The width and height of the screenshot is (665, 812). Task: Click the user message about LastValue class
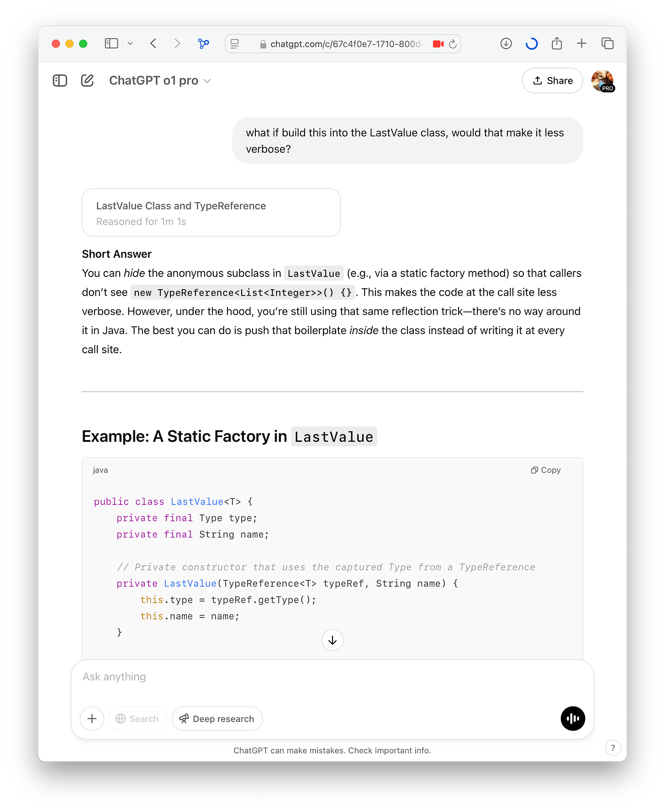407,141
